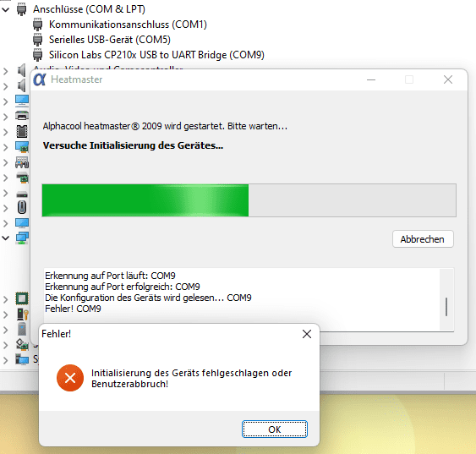The height and width of the screenshot is (454, 476).
Task: Expand the node beside processor chip icon
Action: [x=5, y=299]
